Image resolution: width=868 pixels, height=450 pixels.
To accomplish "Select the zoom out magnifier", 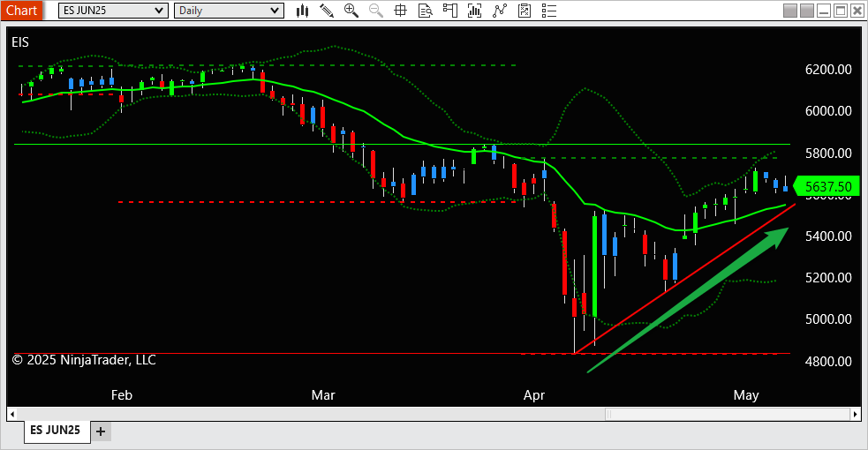I will pos(376,11).
